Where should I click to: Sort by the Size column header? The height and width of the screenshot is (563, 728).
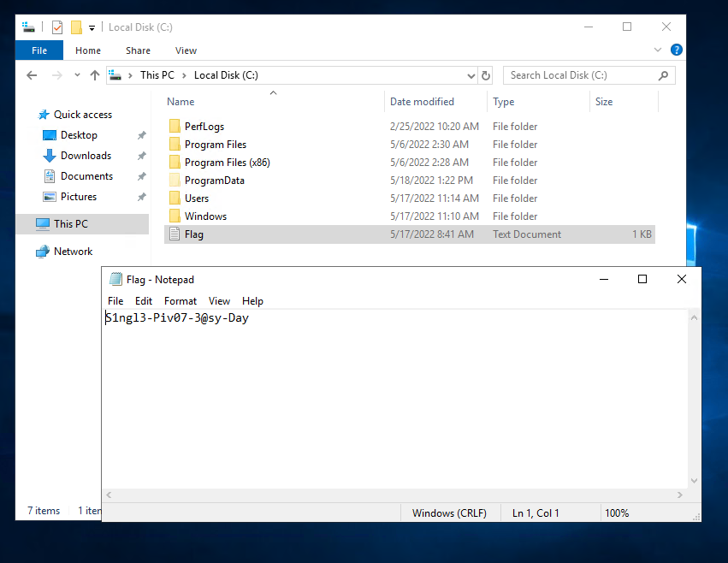604,102
